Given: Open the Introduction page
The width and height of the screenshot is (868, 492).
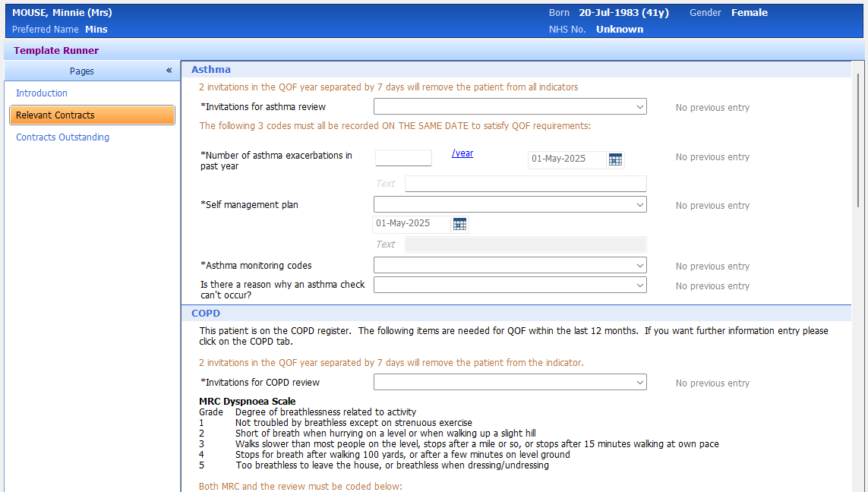Looking at the screenshot, I should pos(42,93).
